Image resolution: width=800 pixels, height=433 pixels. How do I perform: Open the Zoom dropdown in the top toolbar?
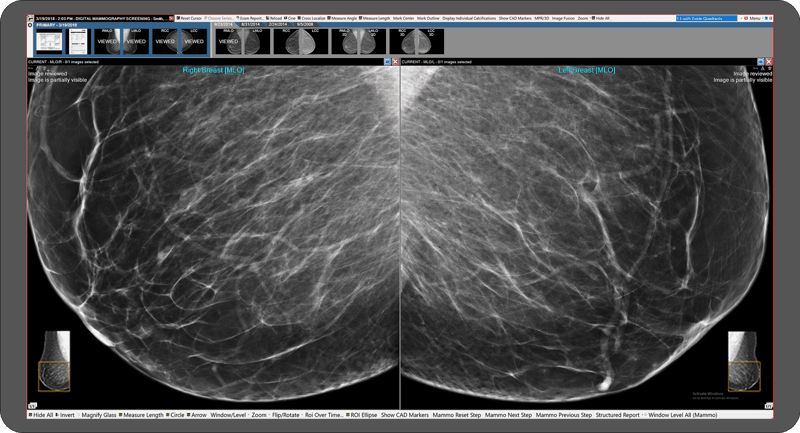pyautogui.click(x=583, y=18)
